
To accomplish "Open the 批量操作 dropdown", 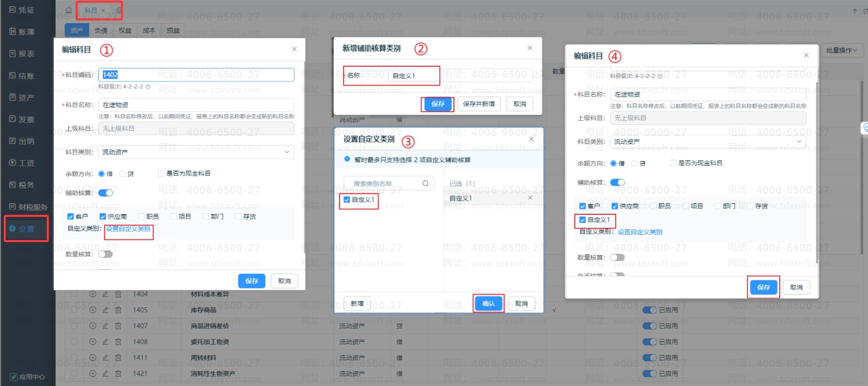I will (x=841, y=50).
